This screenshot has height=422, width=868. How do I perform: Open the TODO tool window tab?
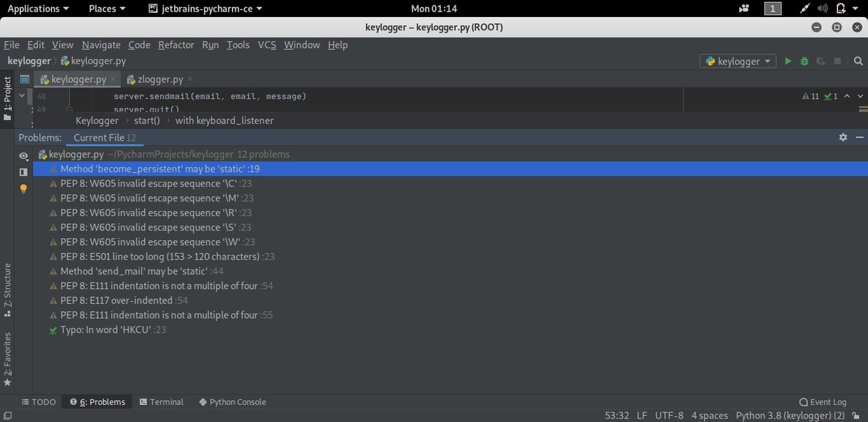pos(39,402)
